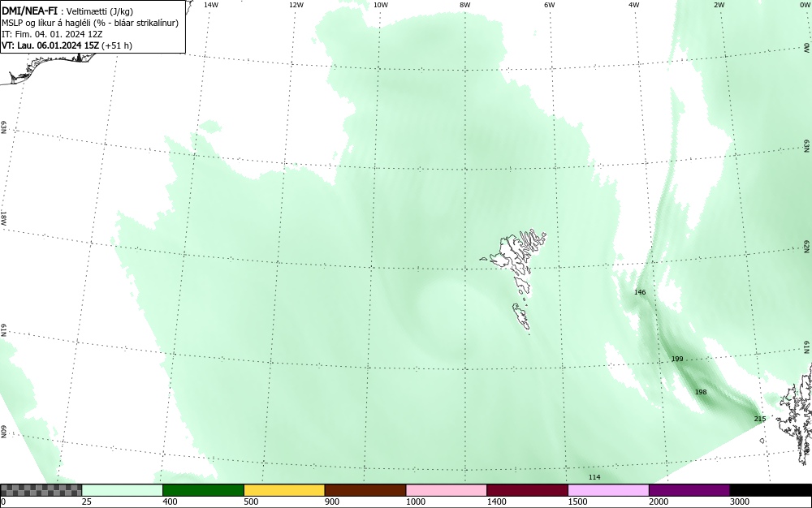The height and width of the screenshot is (508, 812).
Task: Click the 63N label on the right edge
Action: 807,146
